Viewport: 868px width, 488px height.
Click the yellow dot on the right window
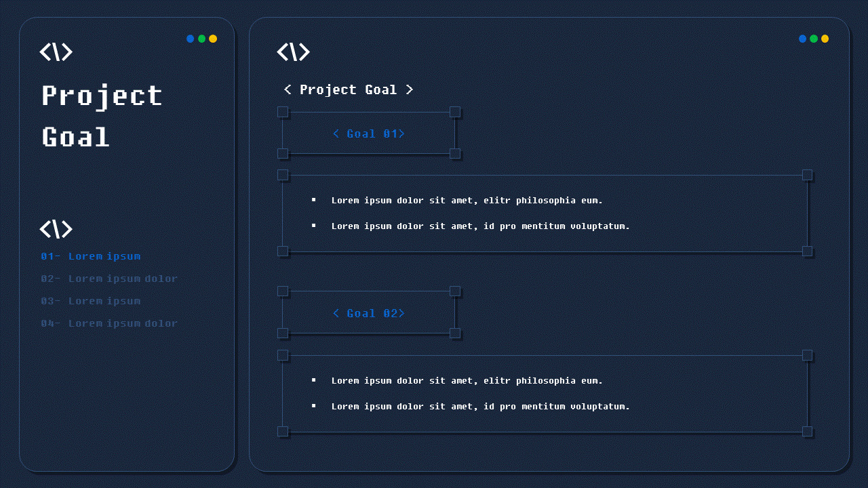click(825, 39)
